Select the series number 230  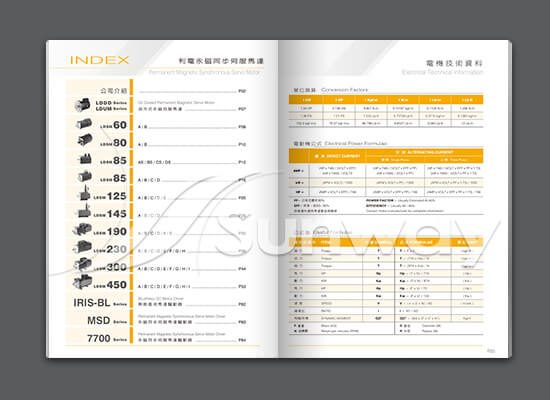click(117, 249)
